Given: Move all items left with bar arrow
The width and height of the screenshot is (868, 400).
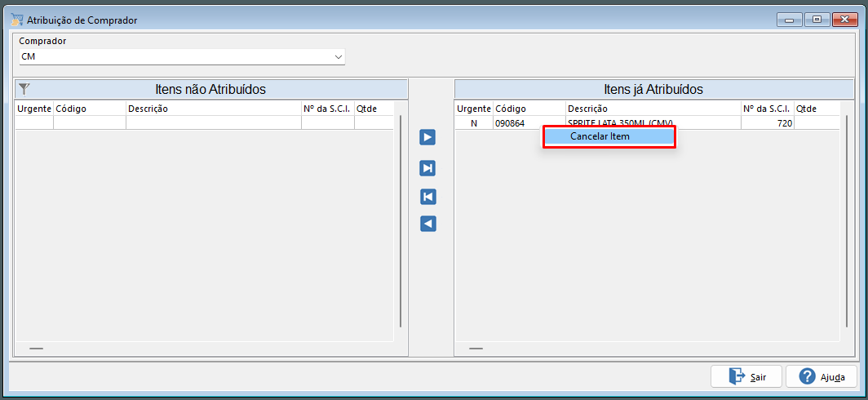Looking at the screenshot, I should pyautogui.click(x=427, y=197).
